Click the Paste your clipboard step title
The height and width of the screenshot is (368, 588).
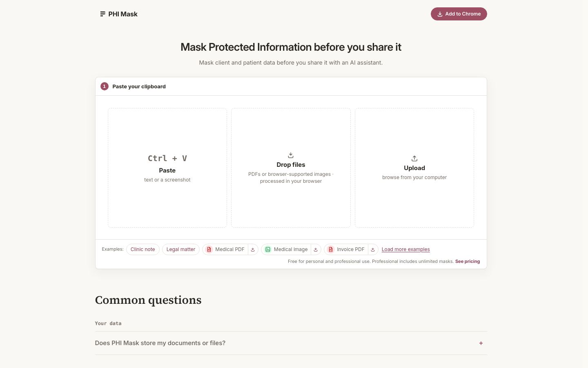pos(139,86)
